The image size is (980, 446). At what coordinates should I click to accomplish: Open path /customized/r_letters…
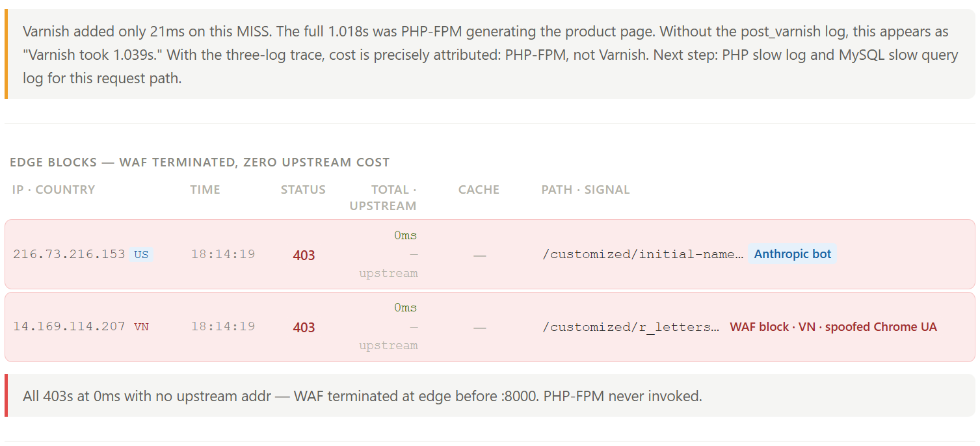pos(631,326)
